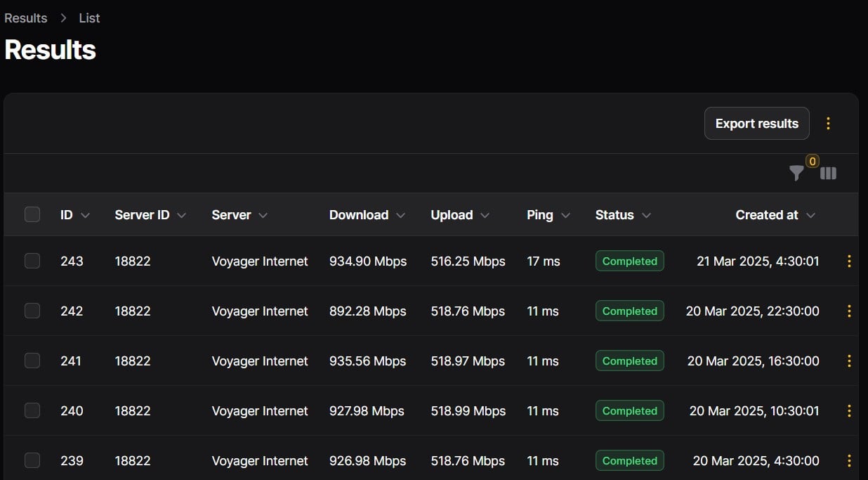This screenshot has height=480, width=868.
Task: Go to the Results breadcrumb link
Action: point(26,18)
